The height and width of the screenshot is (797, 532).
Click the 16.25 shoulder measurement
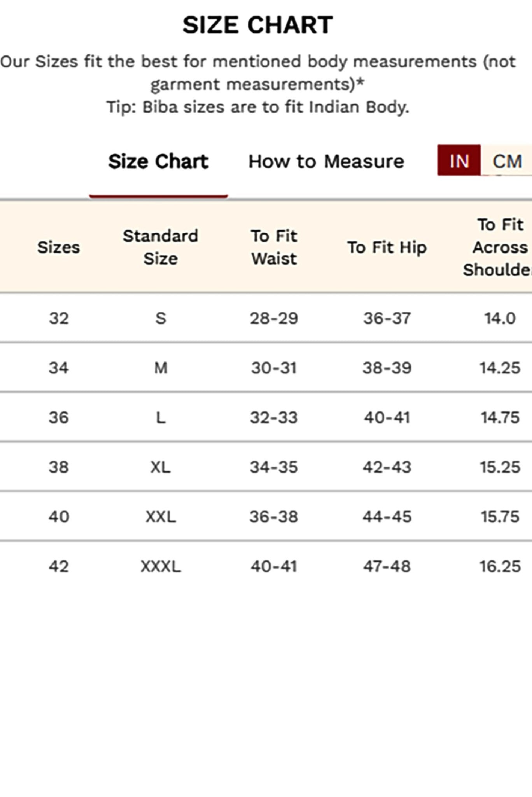(500, 566)
